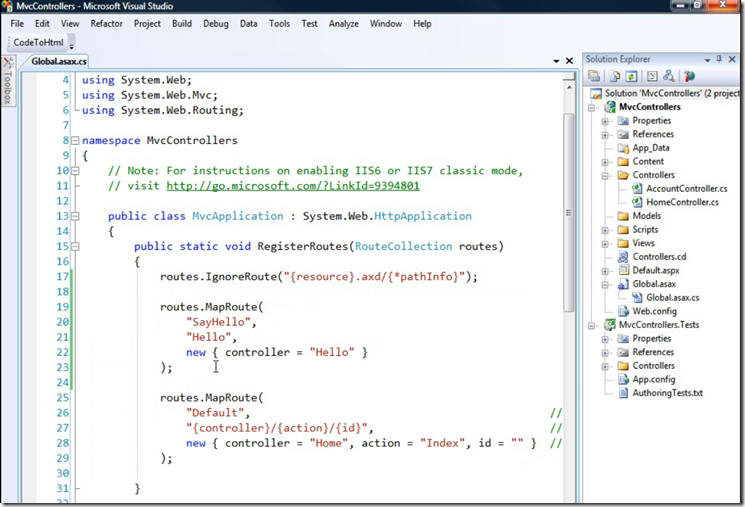
Task: Click the Models folder icon
Action: point(623,216)
